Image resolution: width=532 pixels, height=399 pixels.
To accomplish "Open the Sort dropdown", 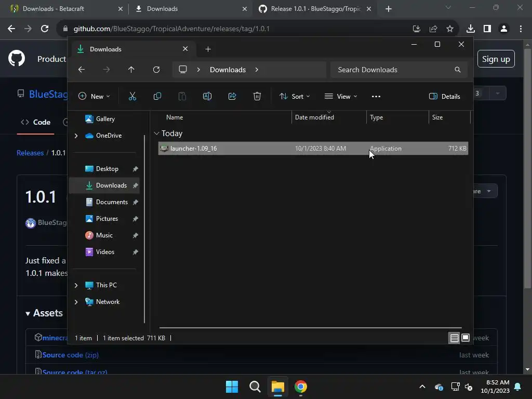I will click(x=295, y=96).
